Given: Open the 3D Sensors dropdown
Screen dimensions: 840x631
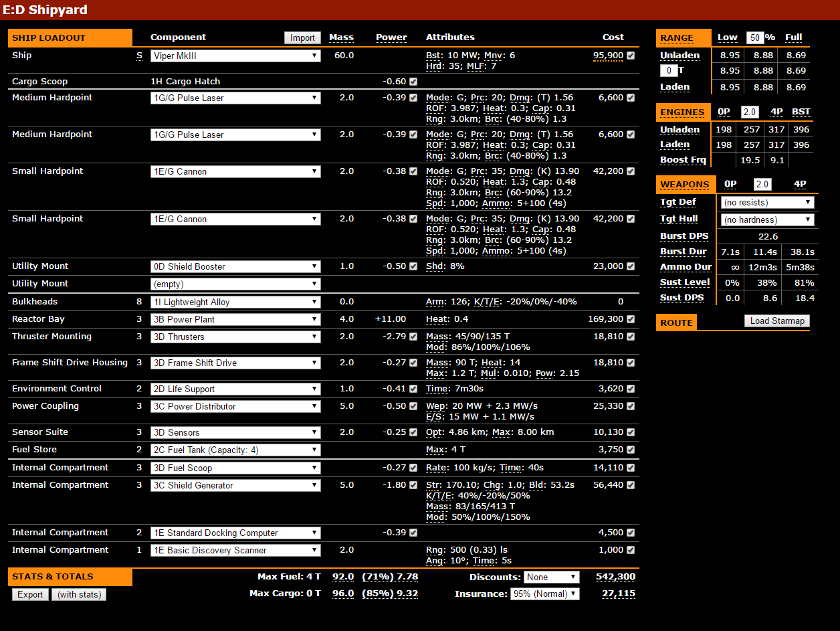Looking at the screenshot, I should point(235,433).
